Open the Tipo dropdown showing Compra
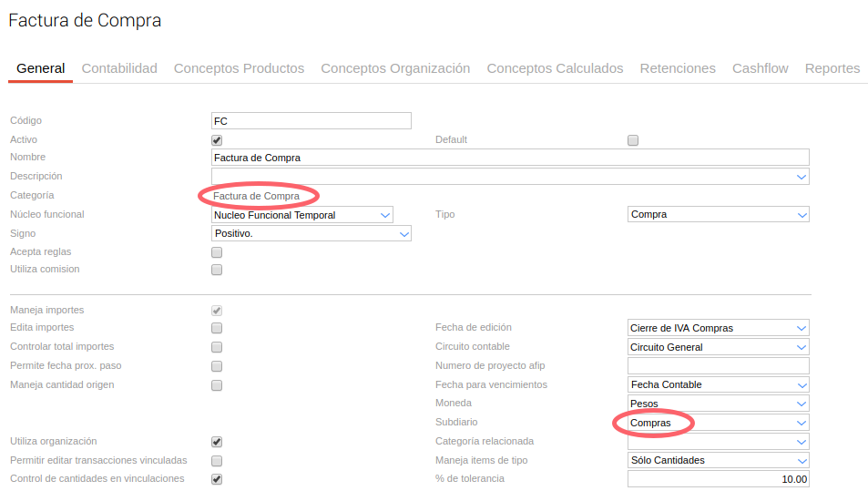 tap(718, 215)
